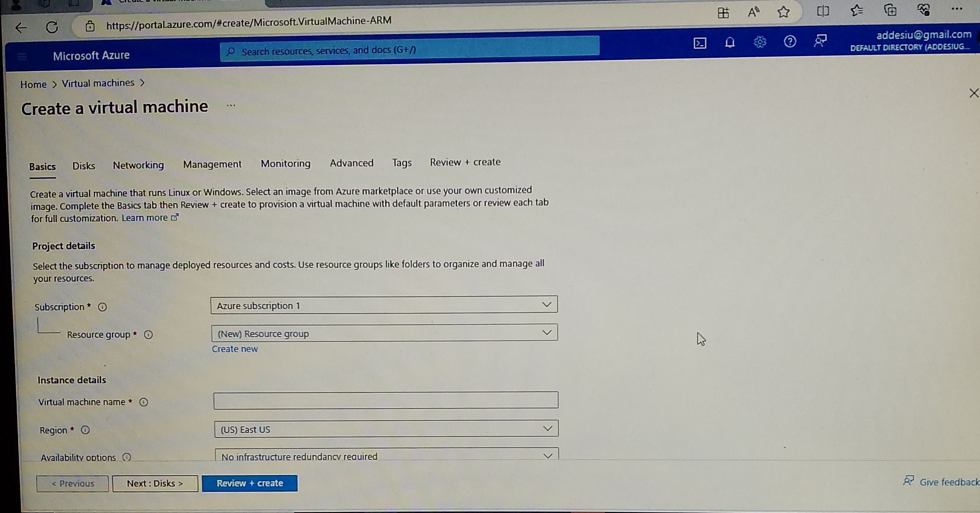The image size is (980, 513).
Task: Open the Region dropdown
Action: pos(386,429)
